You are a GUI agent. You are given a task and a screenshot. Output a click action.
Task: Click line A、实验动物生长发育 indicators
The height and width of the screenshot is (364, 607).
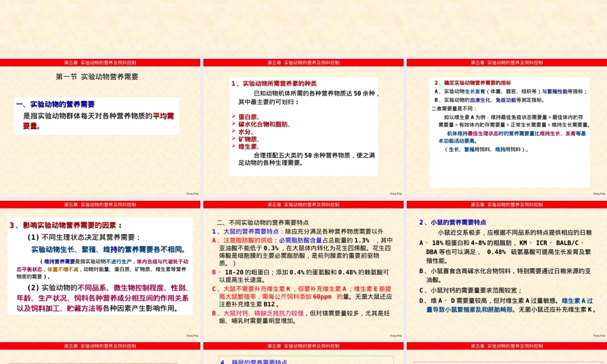pos(510,91)
